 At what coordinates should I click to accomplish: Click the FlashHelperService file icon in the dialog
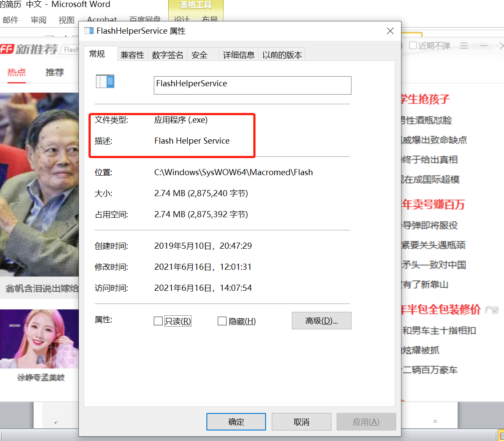click(105, 81)
